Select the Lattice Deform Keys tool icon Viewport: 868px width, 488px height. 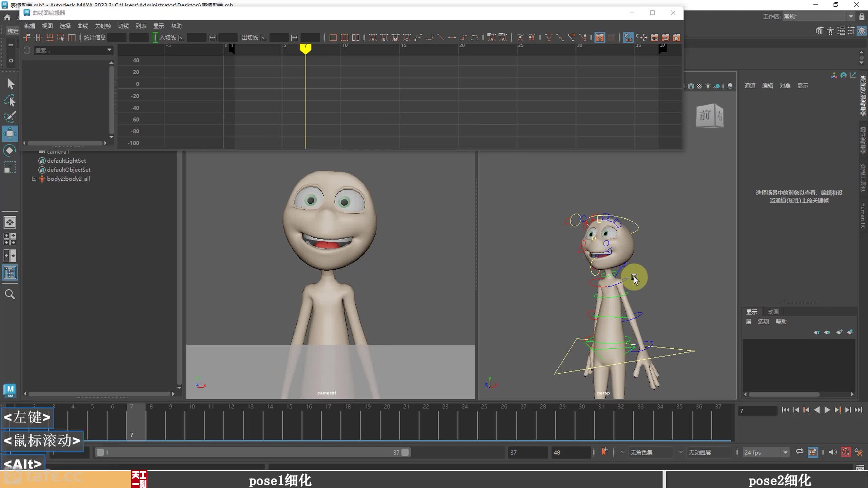point(50,37)
